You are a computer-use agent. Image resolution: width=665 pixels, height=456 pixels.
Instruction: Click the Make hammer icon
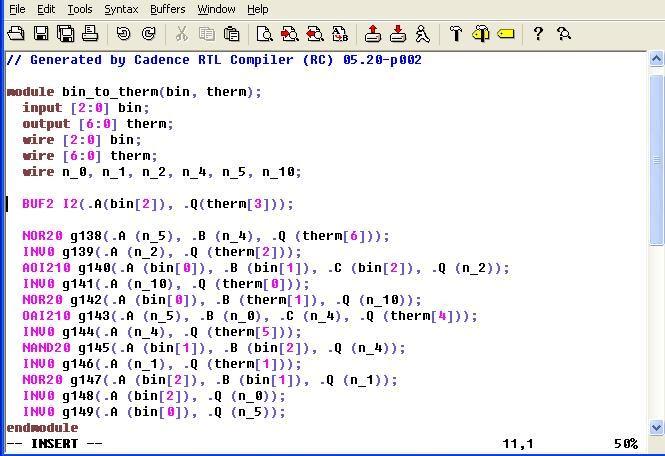[456, 34]
